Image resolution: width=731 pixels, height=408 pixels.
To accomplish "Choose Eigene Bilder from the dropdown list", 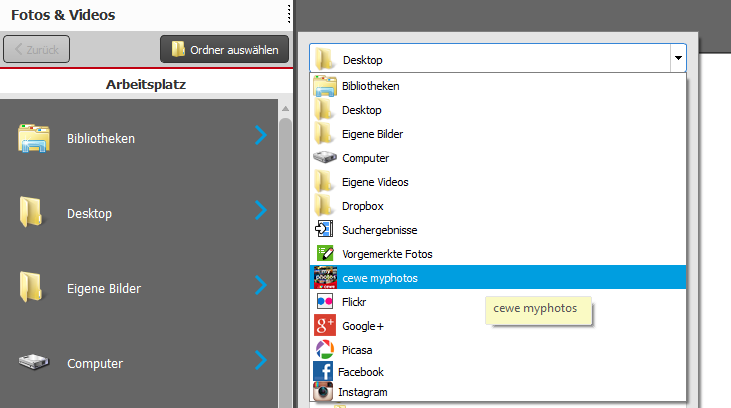I will tap(498, 134).
